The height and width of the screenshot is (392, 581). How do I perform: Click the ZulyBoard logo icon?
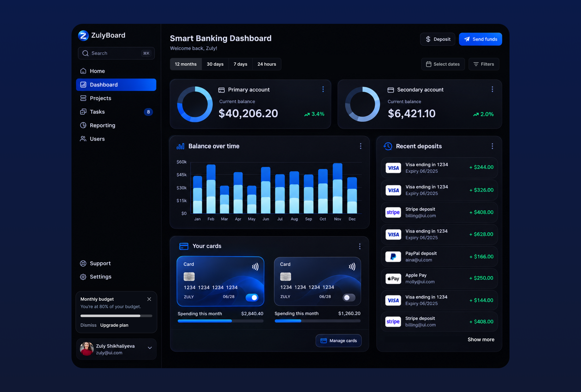tap(83, 36)
